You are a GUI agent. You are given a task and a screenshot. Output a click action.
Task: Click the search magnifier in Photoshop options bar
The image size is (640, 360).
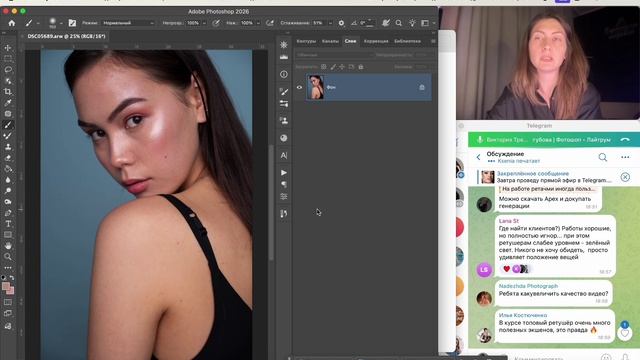pyautogui.click(x=399, y=23)
